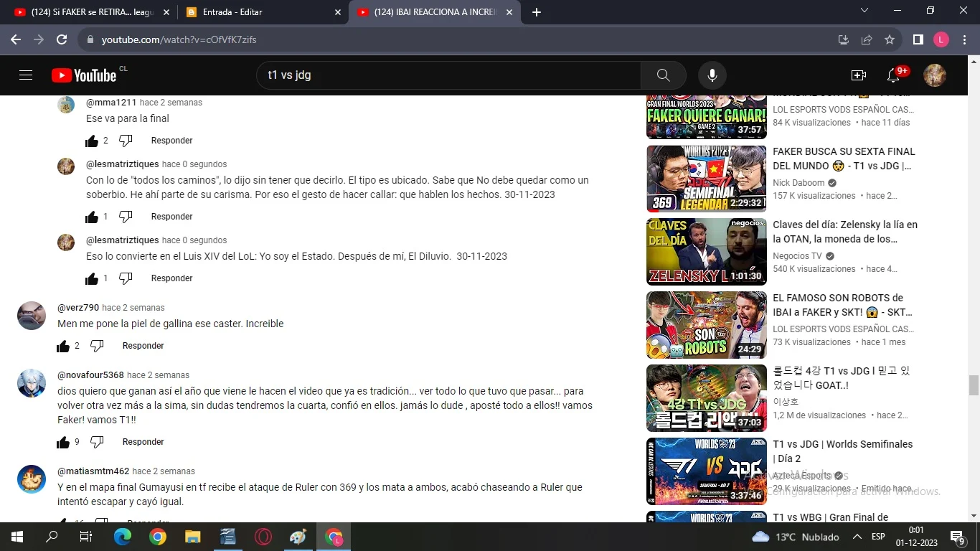Like the 'Luis XIV del LoL' comment
The height and width of the screenshot is (551, 980).
tap(92, 278)
